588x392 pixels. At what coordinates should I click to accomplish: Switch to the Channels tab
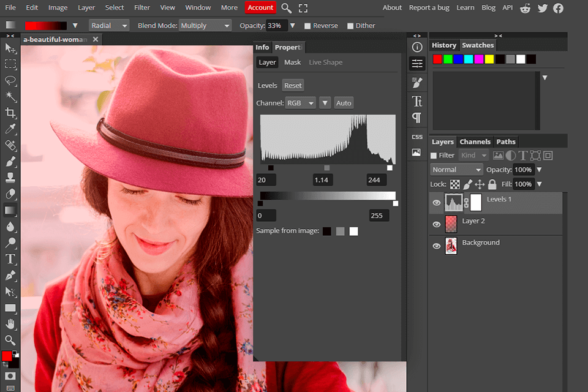pos(475,141)
